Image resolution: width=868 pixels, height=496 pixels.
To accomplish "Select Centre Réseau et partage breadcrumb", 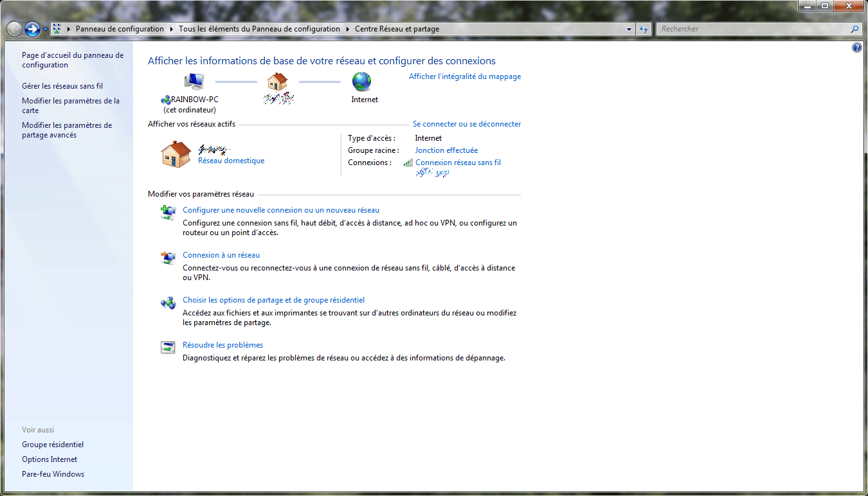I will pos(397,29).
